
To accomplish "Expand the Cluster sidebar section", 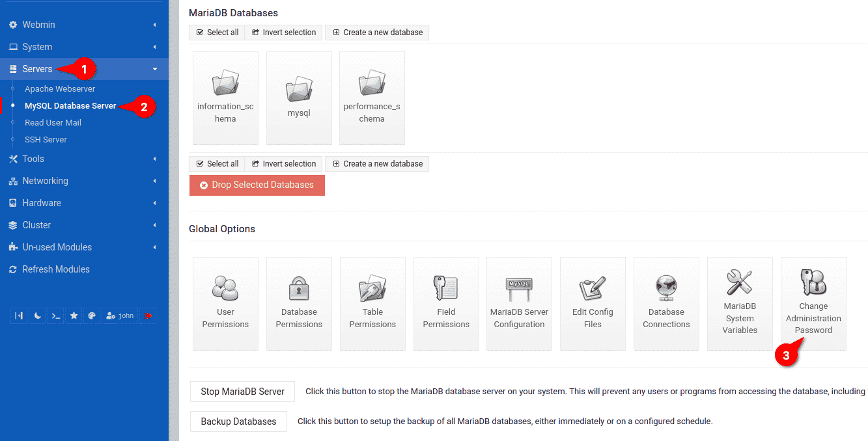I will coord(84,225).
